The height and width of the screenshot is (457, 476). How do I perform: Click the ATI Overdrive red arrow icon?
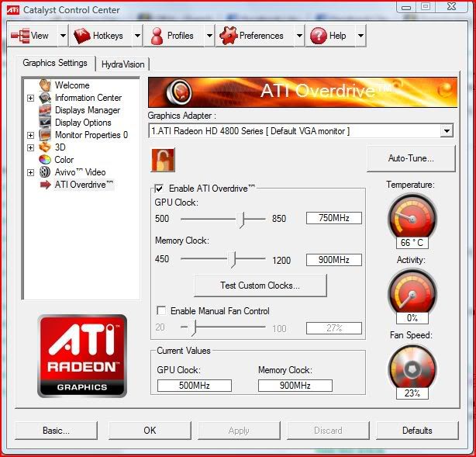(x=45, y=185)
